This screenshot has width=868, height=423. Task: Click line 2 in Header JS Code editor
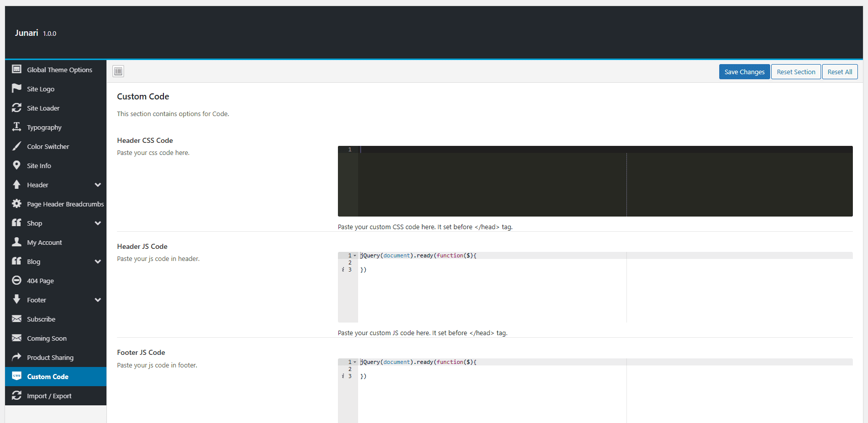click(605, 262)
